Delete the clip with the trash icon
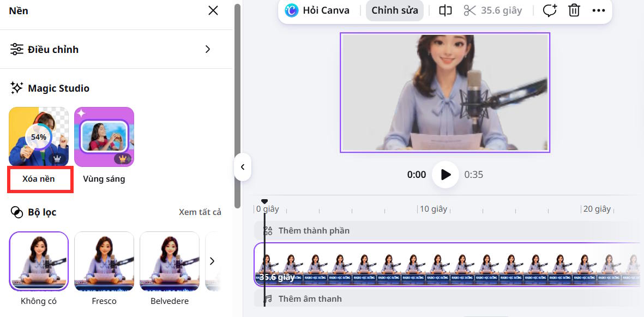644x317 pixels. click(x=574, y=10)
